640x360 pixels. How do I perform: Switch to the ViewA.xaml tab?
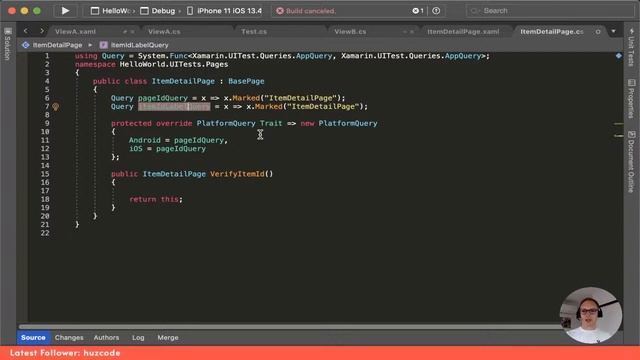click(76, 31)
